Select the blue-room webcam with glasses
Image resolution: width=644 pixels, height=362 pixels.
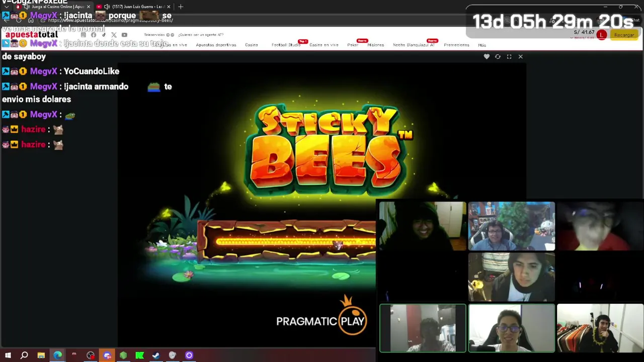(x=512, y=226)
